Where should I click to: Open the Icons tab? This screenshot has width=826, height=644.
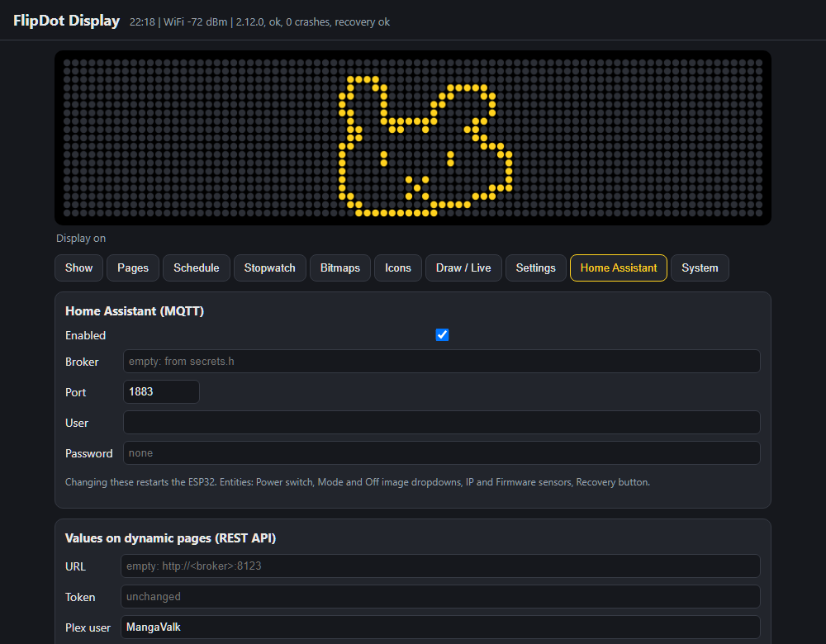(x=398, y=268)
